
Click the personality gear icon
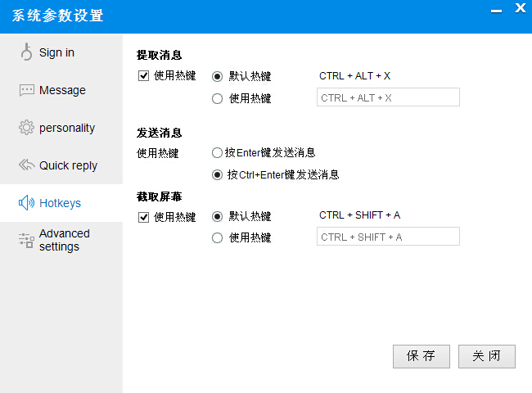point(26,128)
